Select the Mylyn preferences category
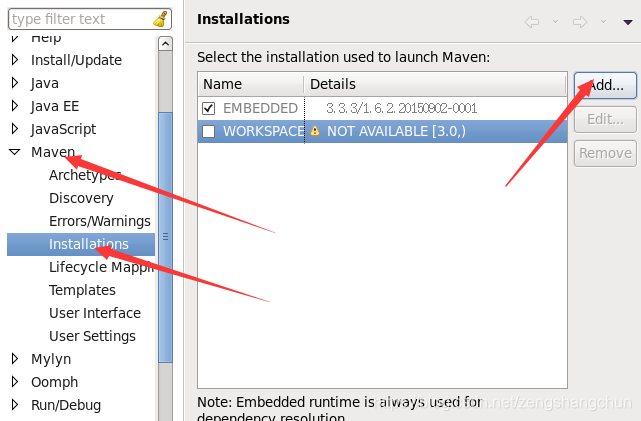This screenshot has height=421, width=641. pos(51,359)
